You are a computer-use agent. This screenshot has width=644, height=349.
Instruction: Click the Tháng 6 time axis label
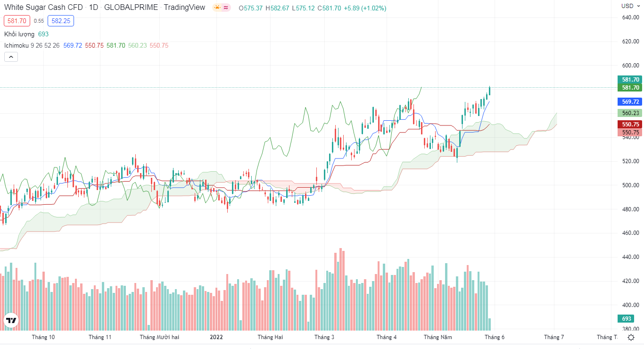(495, 337)
